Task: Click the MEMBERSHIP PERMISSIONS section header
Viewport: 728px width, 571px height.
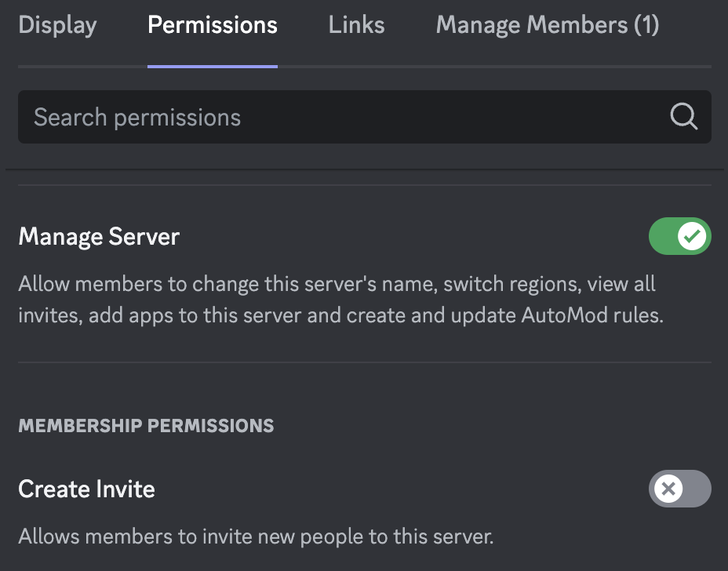Action: [146, 426]
